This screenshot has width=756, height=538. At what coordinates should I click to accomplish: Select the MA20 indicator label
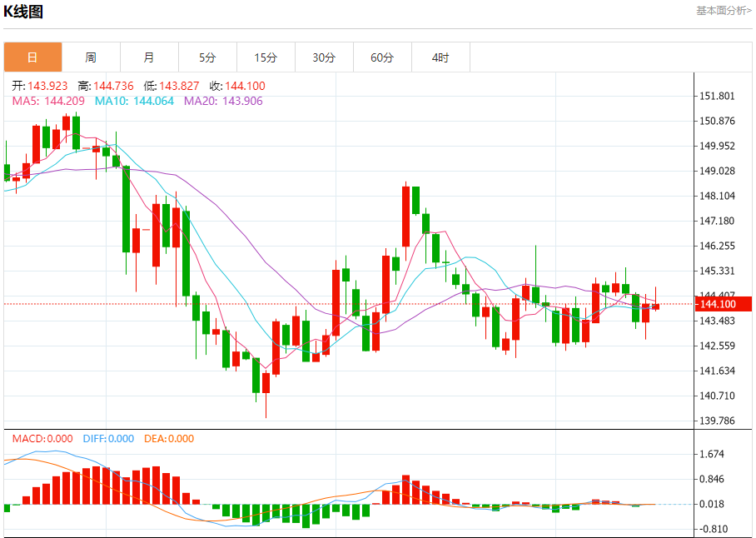(223, 101)
